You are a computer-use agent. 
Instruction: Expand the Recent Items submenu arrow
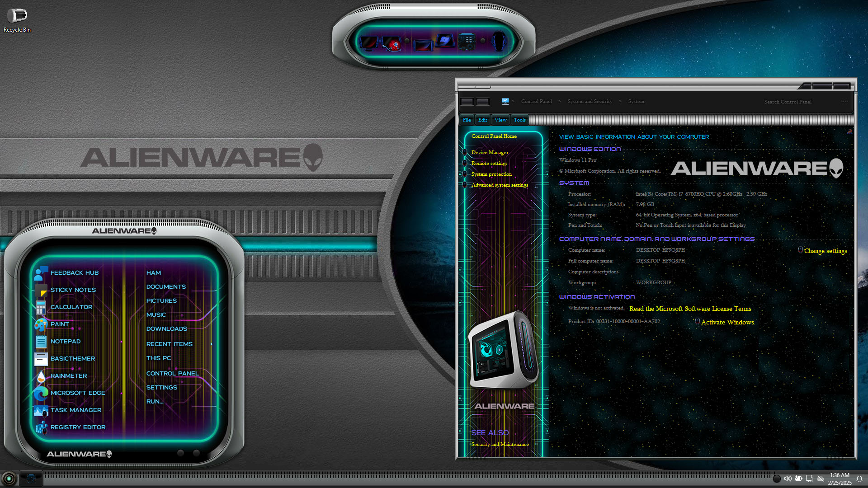click(x=212, y=344)
